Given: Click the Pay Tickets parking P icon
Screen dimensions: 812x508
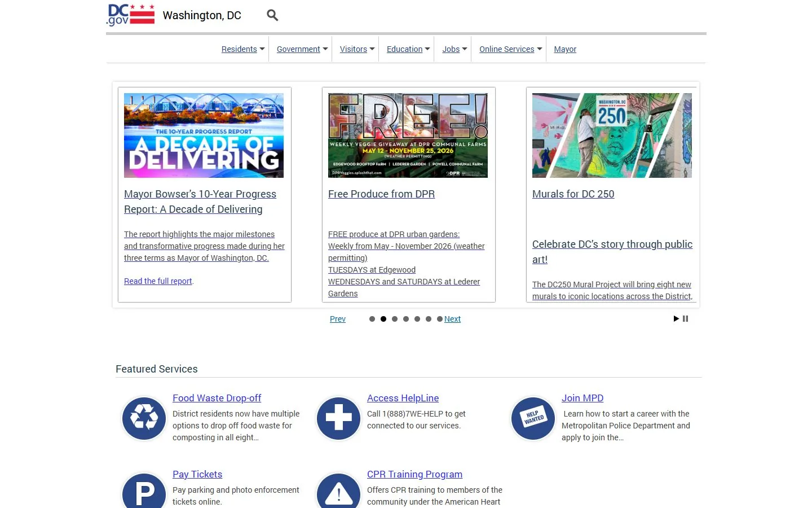Looking at the screenshot, I should pyautogui.click(x=144, y=491).
